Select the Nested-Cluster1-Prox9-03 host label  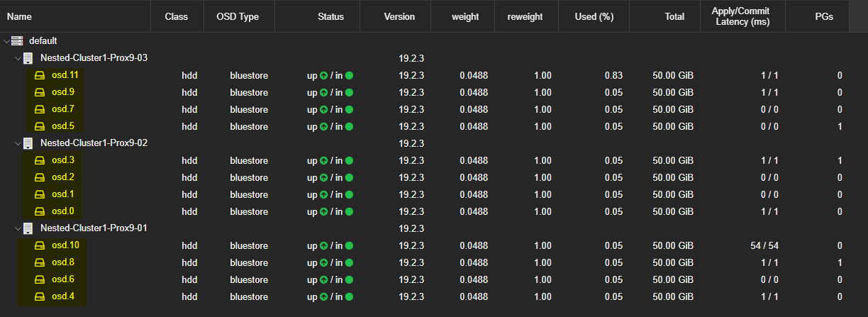click(x=94, y=57)
